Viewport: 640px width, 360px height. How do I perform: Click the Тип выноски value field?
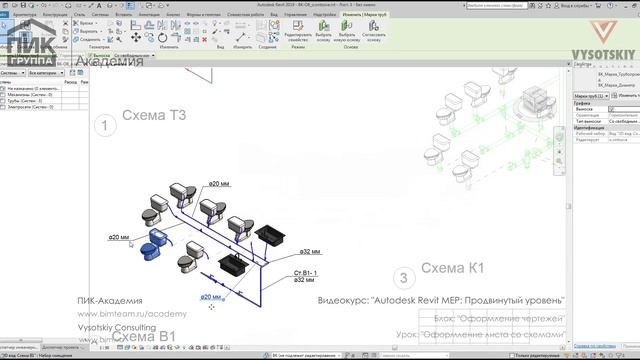(x=624, y=121)
